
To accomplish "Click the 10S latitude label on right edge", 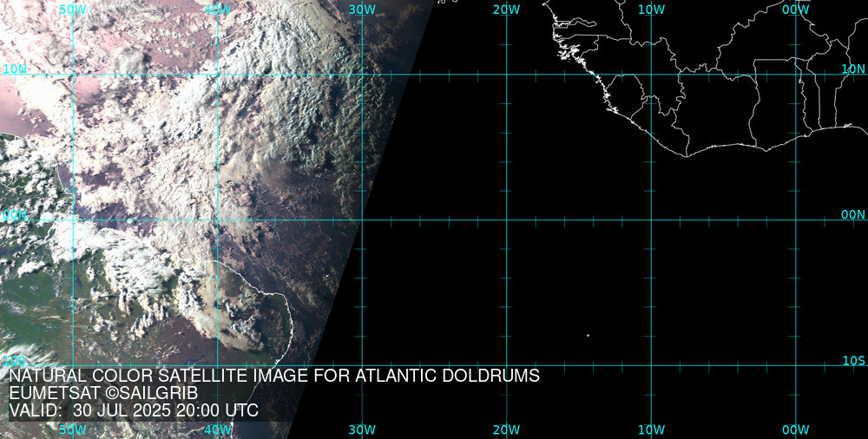I will [x=853, y=361].
